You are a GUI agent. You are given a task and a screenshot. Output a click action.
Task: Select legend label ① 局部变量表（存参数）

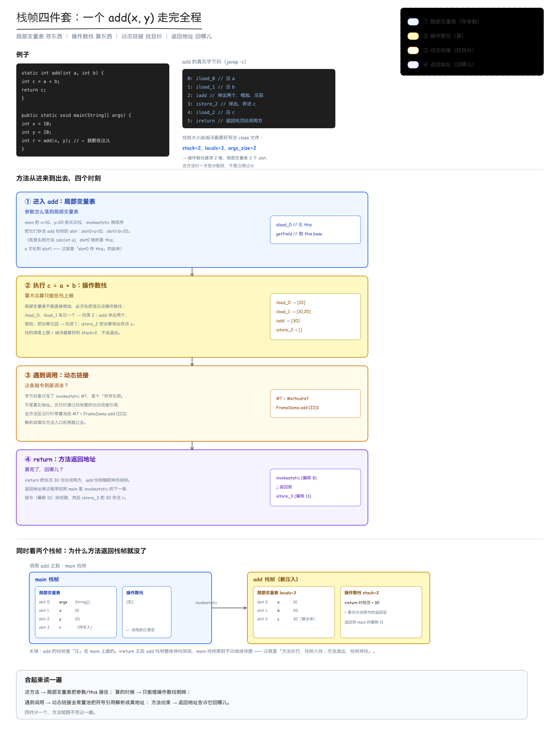[x=451, y=22]
